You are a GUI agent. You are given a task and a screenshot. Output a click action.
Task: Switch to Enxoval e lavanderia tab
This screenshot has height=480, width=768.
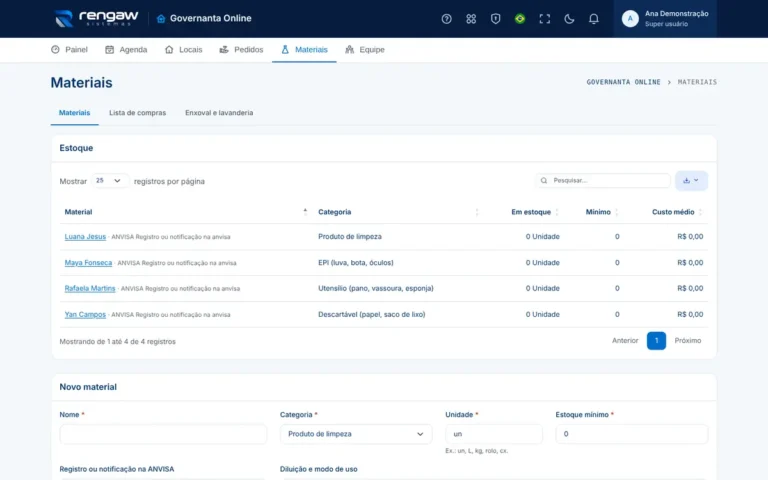[219, 113]
